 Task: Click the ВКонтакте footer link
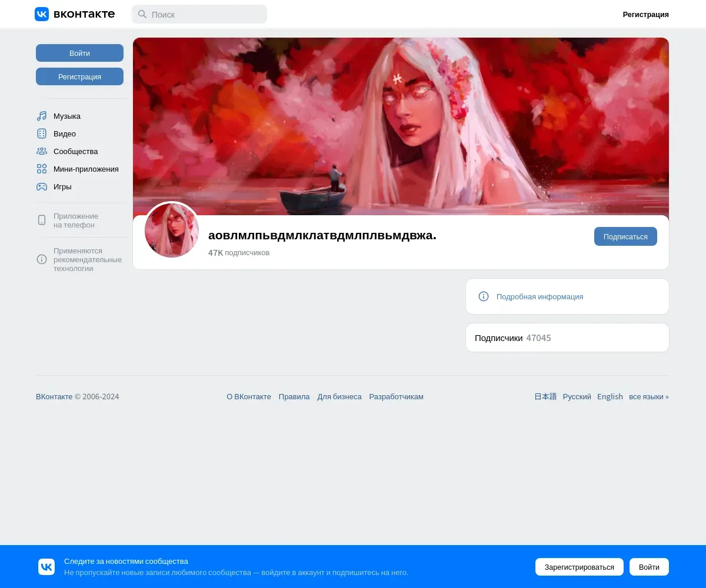pyautogui.click(x=54, y=397)
